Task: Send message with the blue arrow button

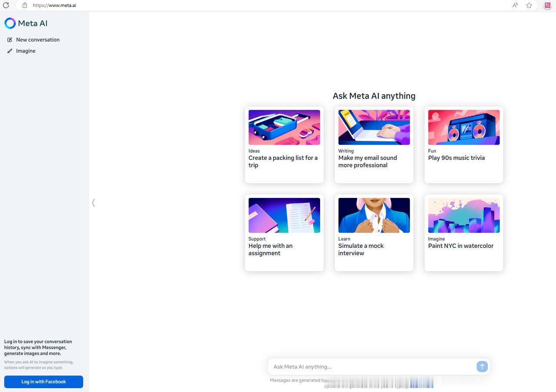Action: 482,366
